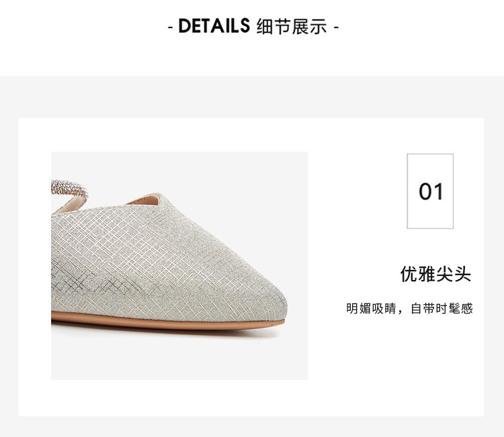The height and width of the screenshot is (437, 504).
Task: Click the boxed 01 number label
Action: coord(430,191)
